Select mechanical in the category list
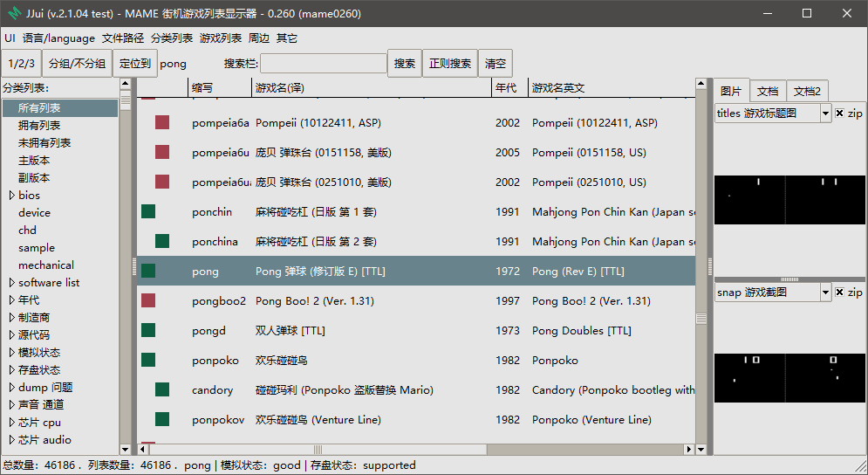 [x=46, y=265]
